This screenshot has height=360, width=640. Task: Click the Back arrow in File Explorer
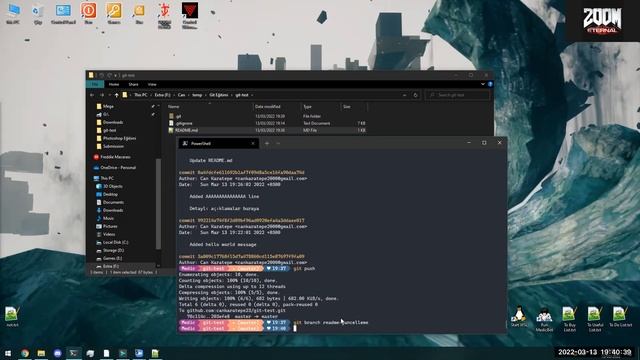click(92, 95)
